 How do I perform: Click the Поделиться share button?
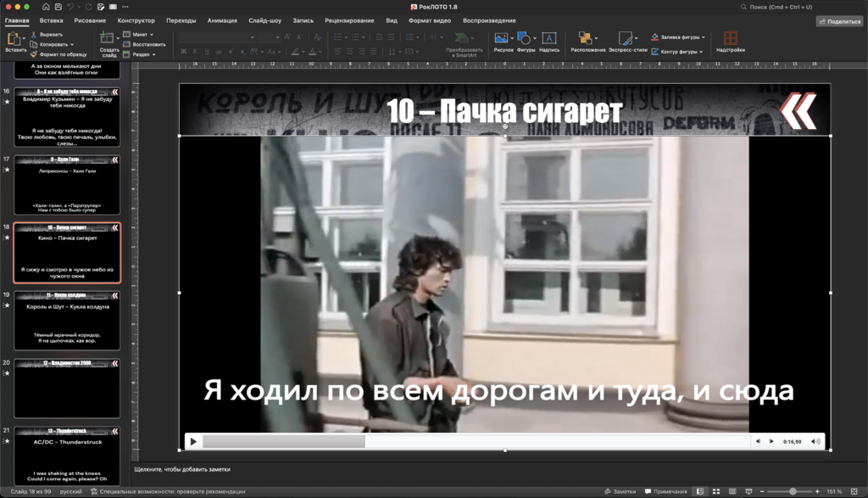(x=840, y=21)
